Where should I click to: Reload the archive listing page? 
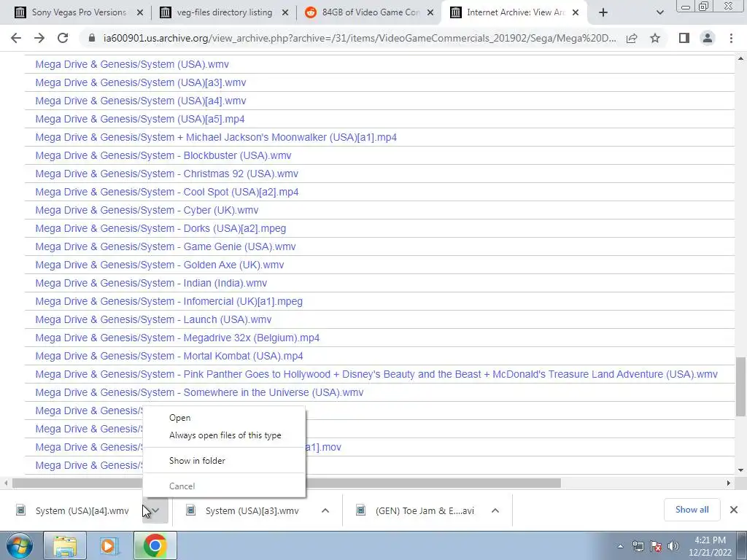coord(63,38)
